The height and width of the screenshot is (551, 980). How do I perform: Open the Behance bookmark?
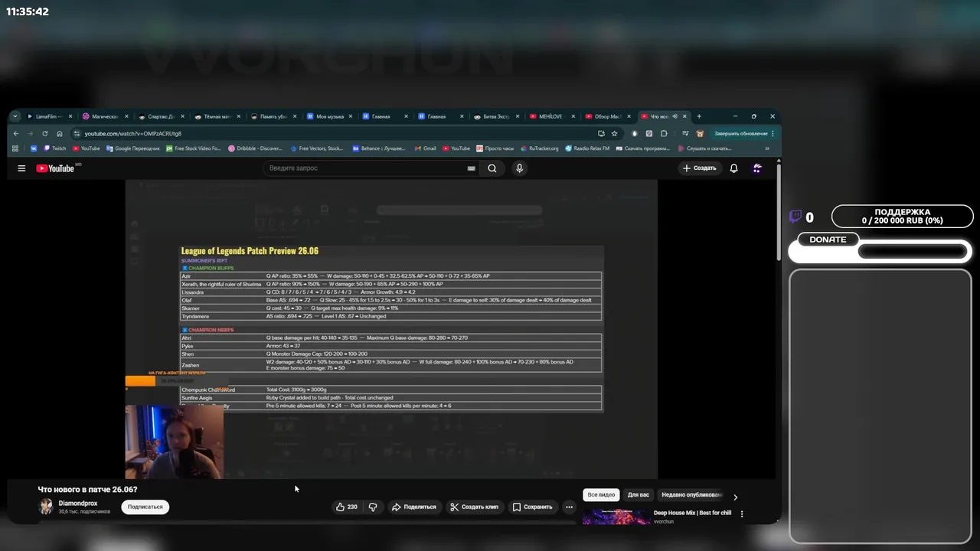[x=378, y=148]
